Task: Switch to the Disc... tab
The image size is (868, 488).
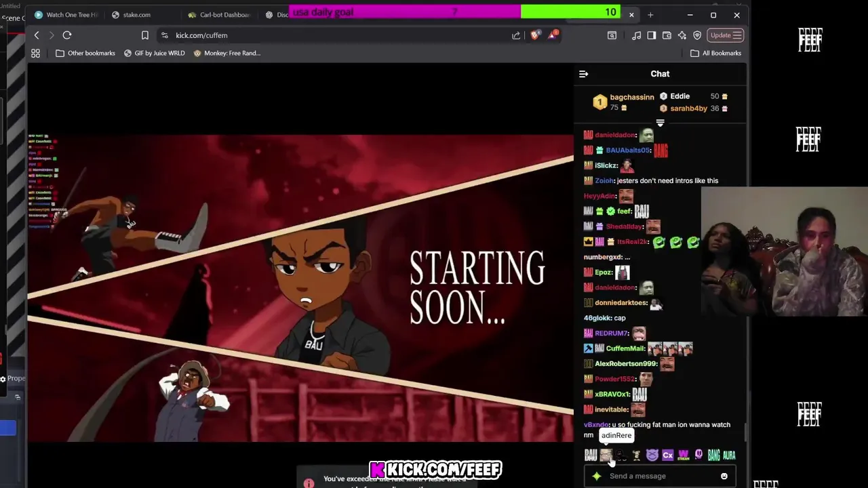Action: [x=276, y=14]
